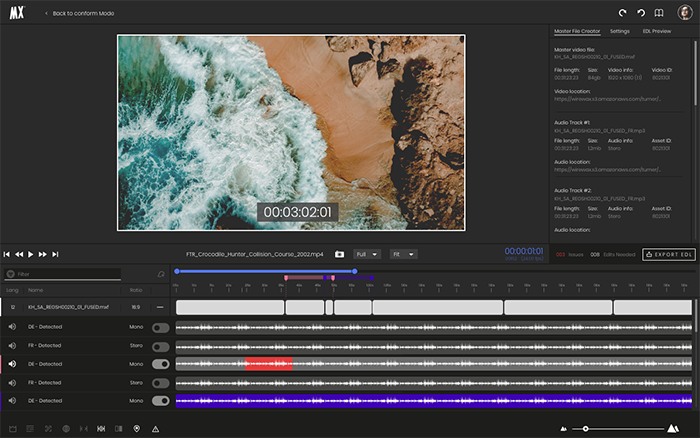Screen dimensions: 700x438
Task: Click the snapshot camera icon
Action: click(x=339, y=254)
